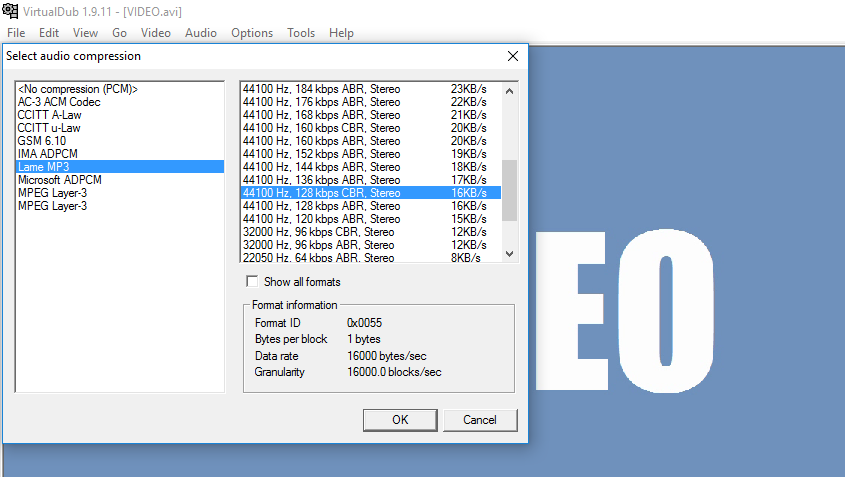Choose 44100 Hz, 160 kbps ABR, Stereo
The image size is (845, 477).
pos(371,141)
